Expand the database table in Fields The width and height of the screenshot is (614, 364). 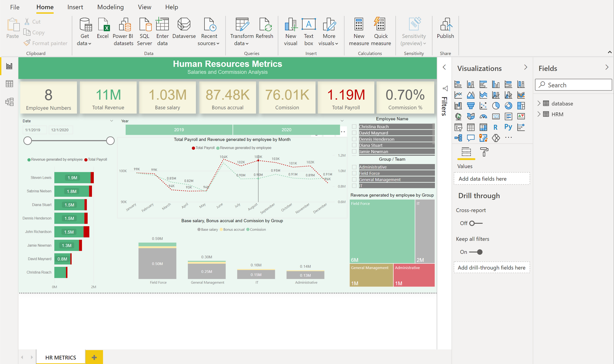539,103
